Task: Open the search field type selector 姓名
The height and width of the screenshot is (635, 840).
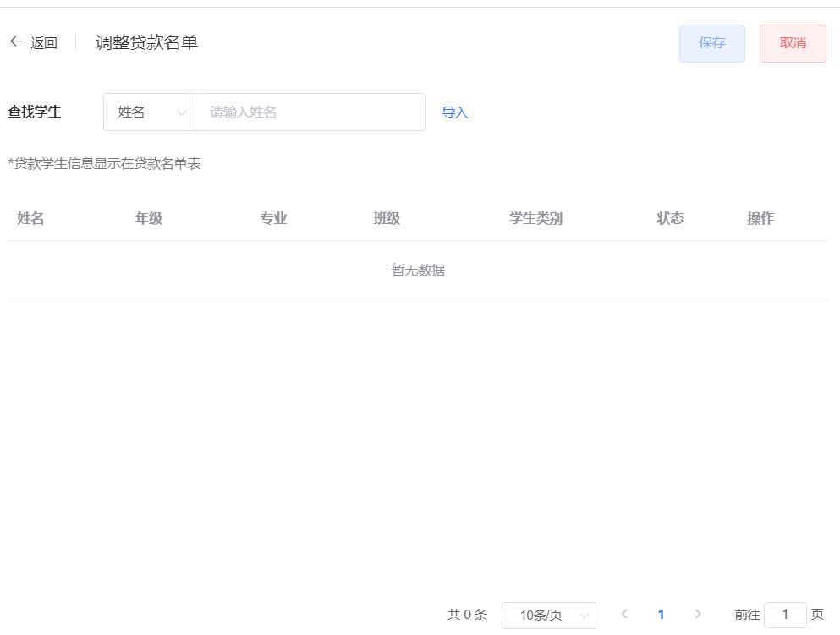Action: 149,111
